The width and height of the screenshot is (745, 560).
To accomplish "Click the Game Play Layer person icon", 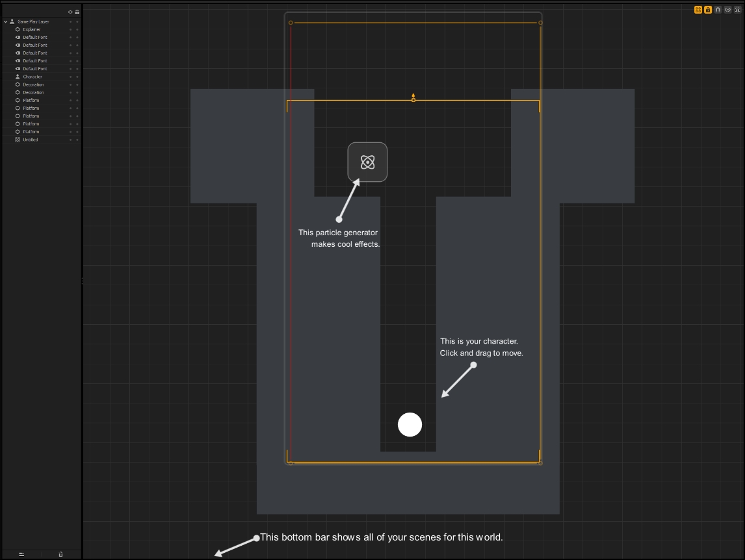I will point(11,21).
